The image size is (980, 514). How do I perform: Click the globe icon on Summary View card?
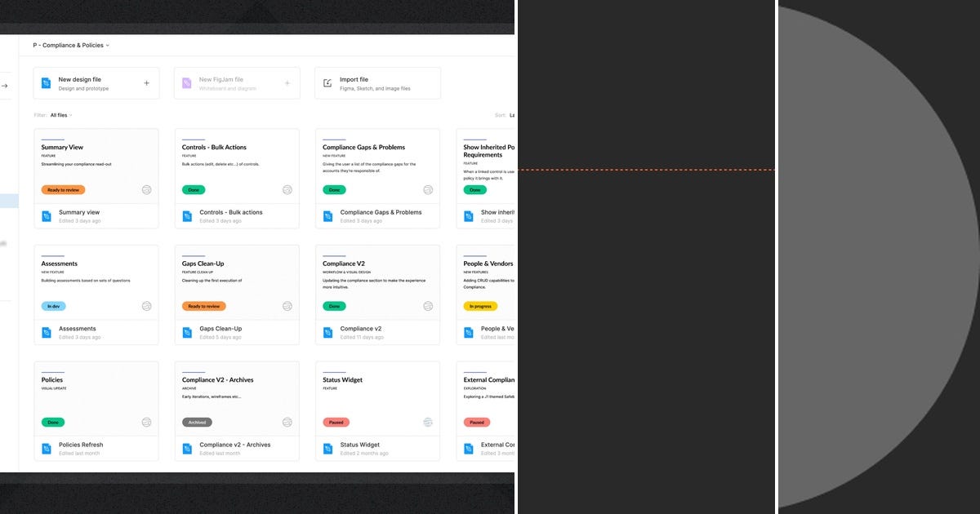pyautogui.click(x=146, y=189)
